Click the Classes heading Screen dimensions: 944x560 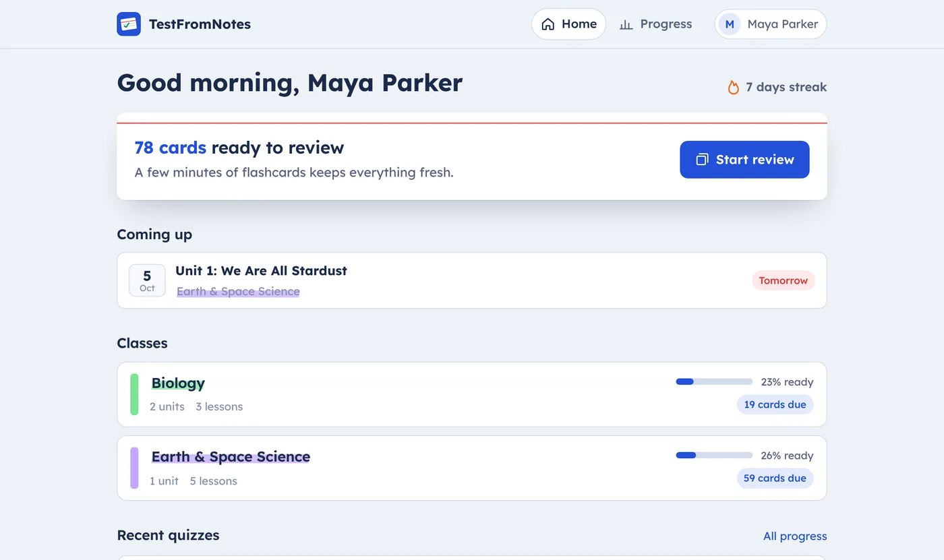tap(142, 343)
